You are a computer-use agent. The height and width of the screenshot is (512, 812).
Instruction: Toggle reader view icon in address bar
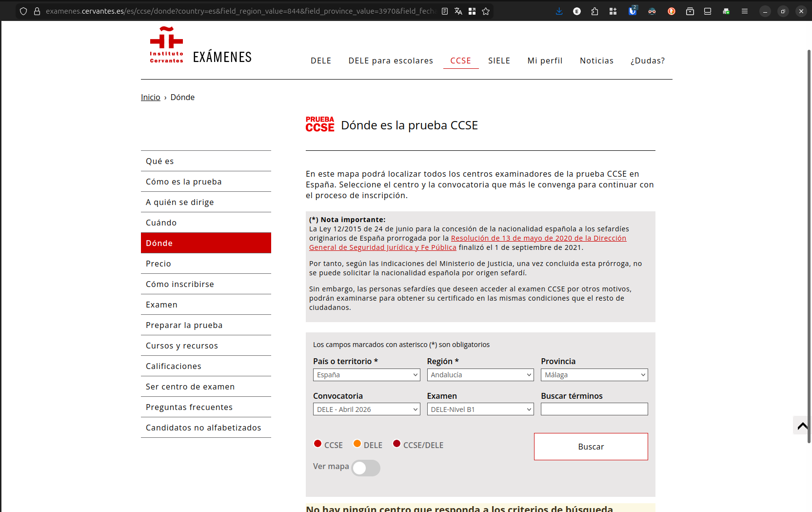point(445,11)
